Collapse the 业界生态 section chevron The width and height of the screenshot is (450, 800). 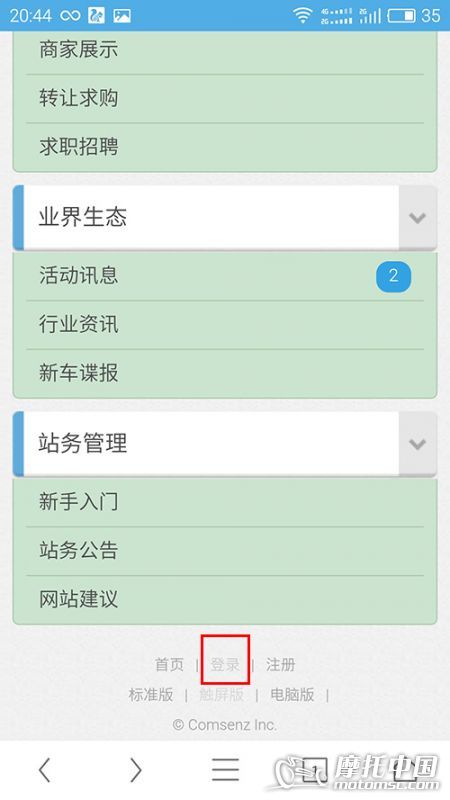(418, 218)
